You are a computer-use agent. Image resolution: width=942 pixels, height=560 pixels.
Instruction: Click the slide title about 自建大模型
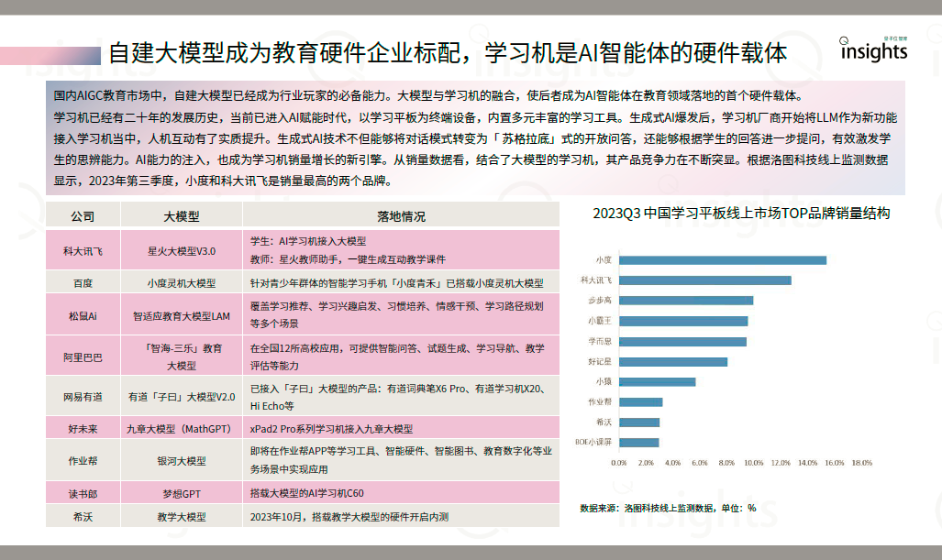[x=447, y=53]
